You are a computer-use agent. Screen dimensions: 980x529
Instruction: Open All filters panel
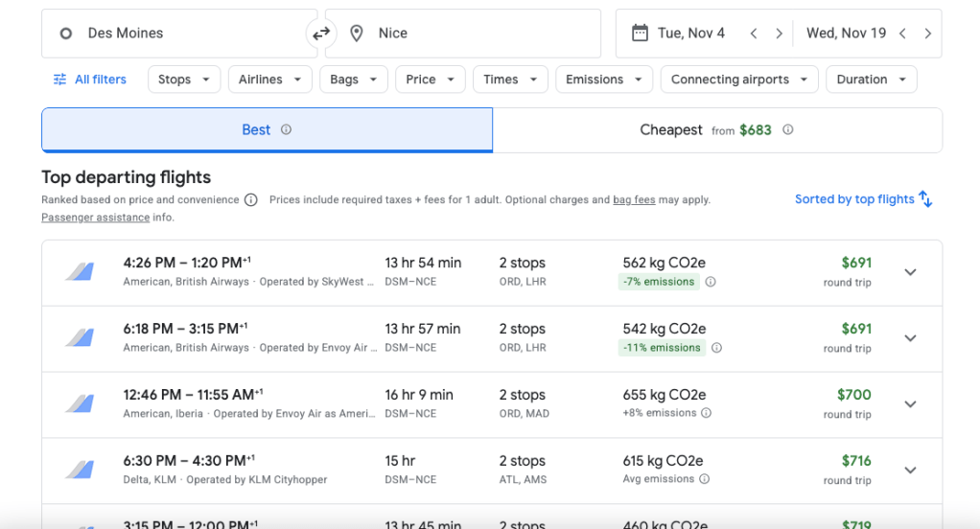click(90, 80)
